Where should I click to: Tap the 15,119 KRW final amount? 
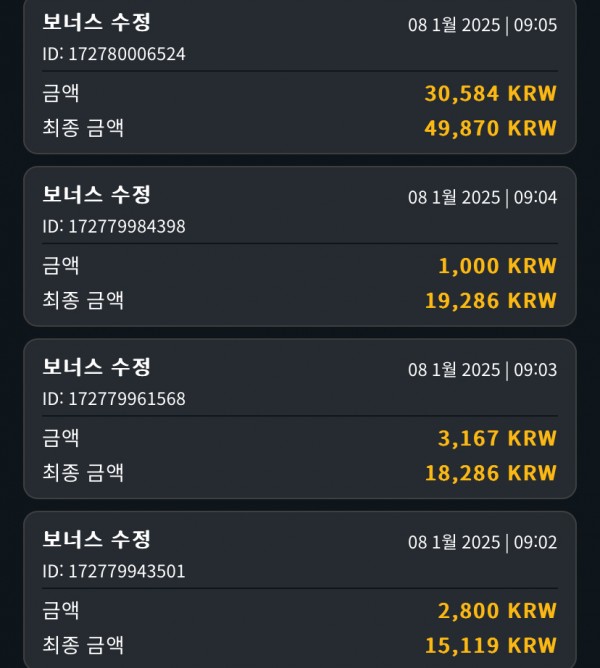(x=491, y=645)
